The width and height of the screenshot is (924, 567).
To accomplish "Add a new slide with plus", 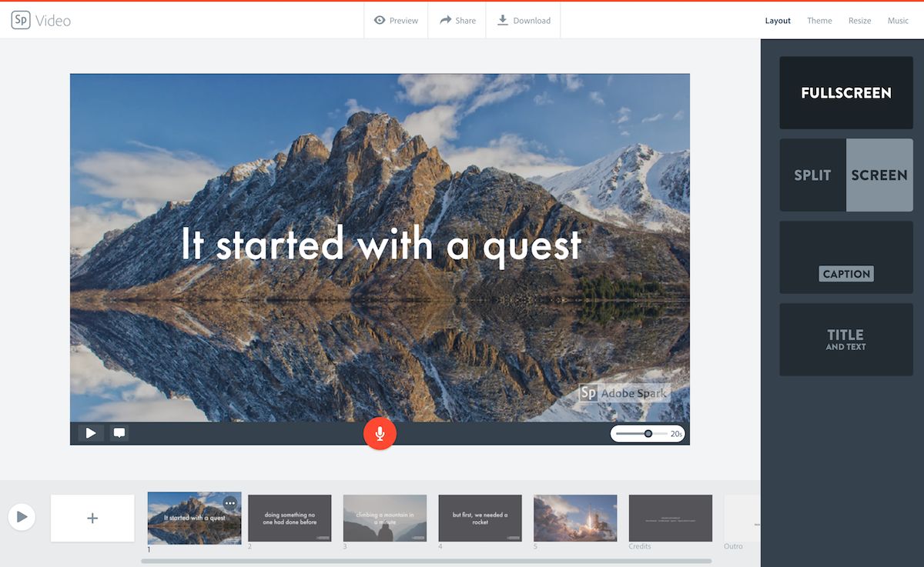I will (92, 518).
